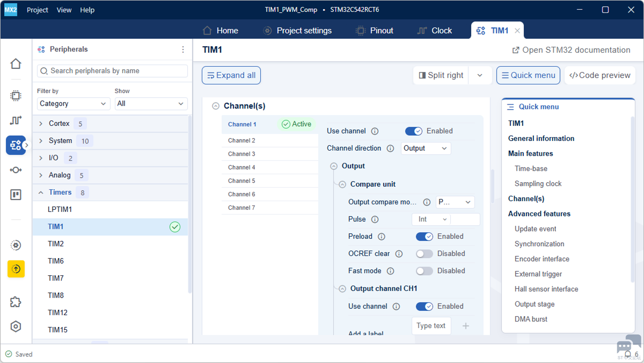Image resolution: width=644 pixels, height=363 pixels.
Task: Close the TIM1 tab
Action: [517, 31]
